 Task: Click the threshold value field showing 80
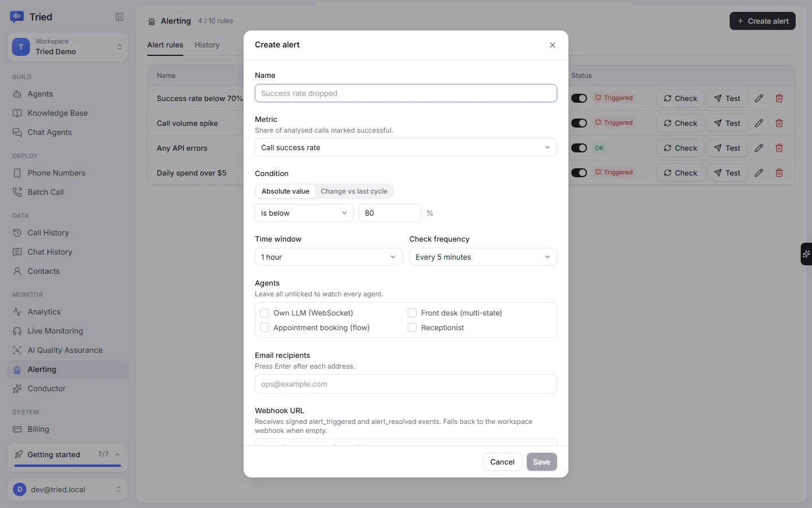click(x=390, y=213)
